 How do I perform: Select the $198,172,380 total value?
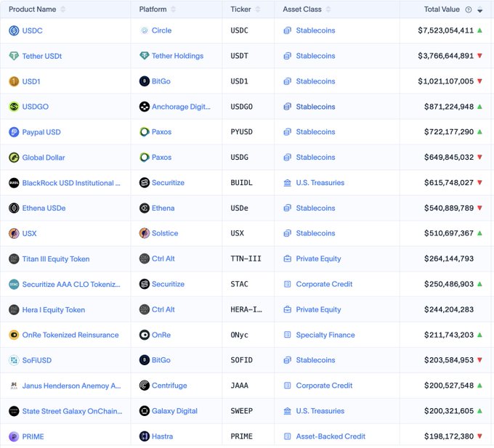pyautogui.click(x=449, y=436)
